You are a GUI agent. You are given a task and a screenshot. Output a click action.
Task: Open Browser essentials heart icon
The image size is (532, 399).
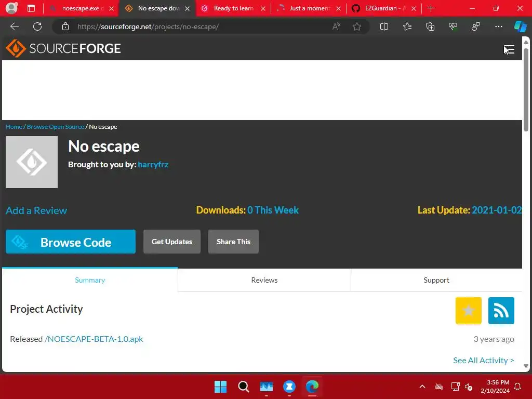[453, 26]
